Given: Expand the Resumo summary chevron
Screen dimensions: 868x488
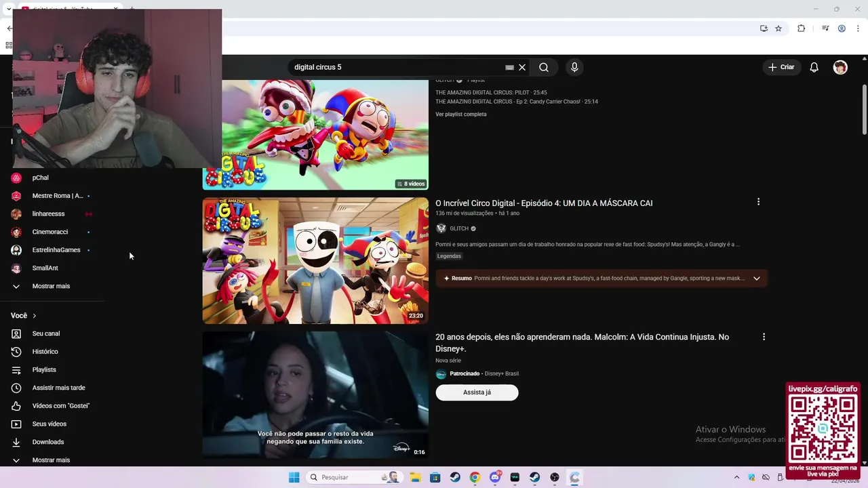Looking at the screenshot, I should click(x=756, y=279).
